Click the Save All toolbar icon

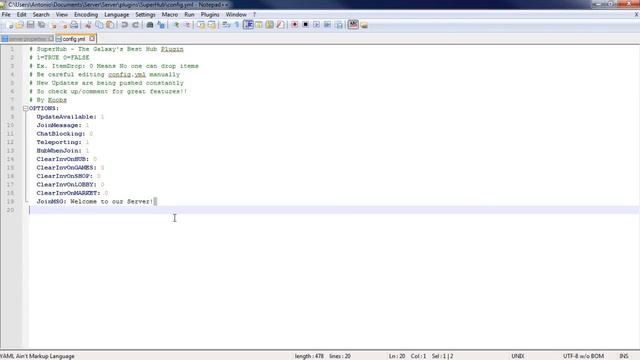pyautogui.click(x=41, y=25)
